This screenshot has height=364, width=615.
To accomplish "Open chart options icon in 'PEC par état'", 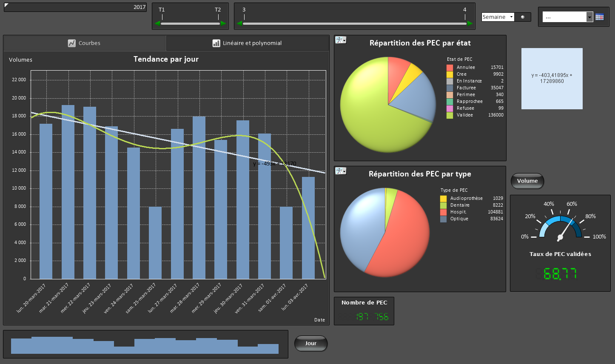I will pyautogui.click(x=341, y=40).
